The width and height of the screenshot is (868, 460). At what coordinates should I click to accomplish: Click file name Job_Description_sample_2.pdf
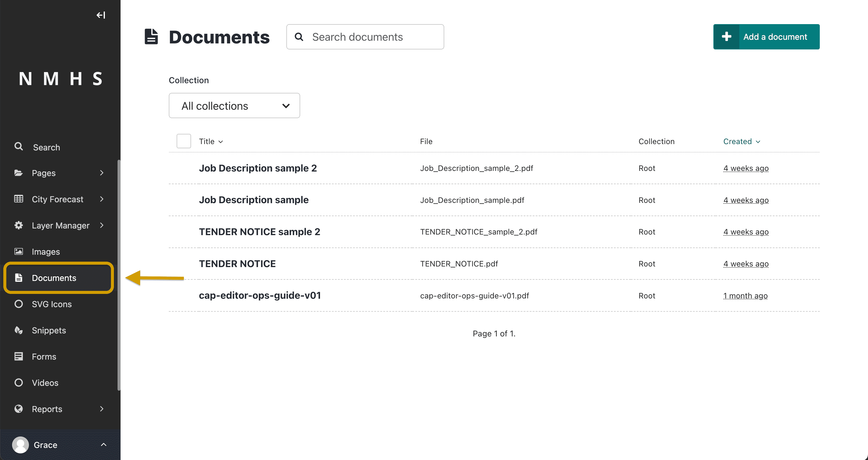[476, 168]
